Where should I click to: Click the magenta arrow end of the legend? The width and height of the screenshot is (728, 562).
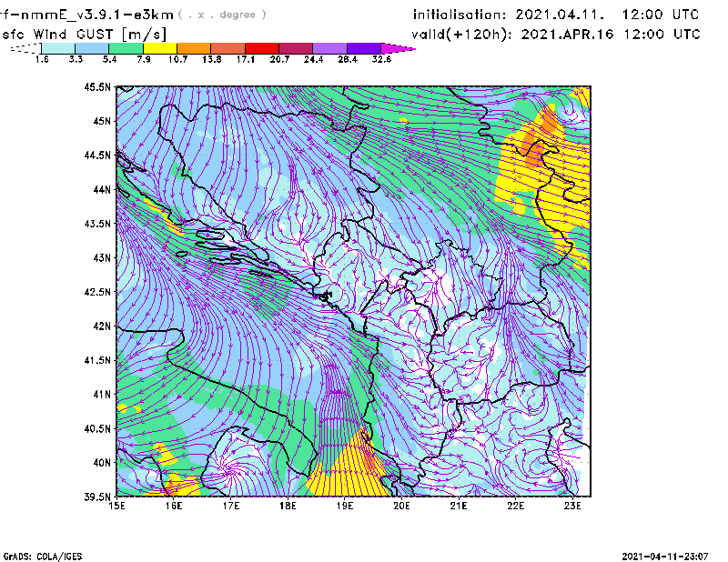click(x=398, y=48)
